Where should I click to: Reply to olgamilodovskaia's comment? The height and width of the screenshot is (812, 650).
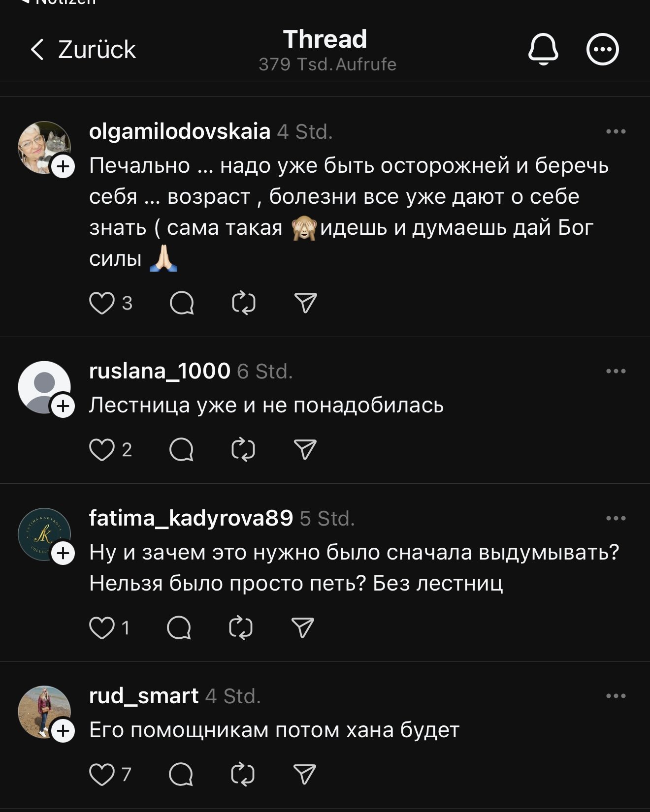click(x=182, y=303)
